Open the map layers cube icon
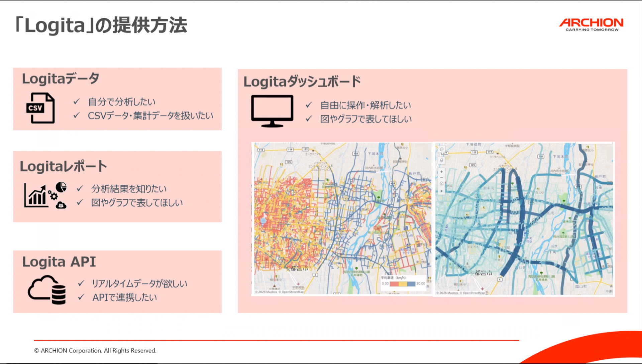 point(441,160)
